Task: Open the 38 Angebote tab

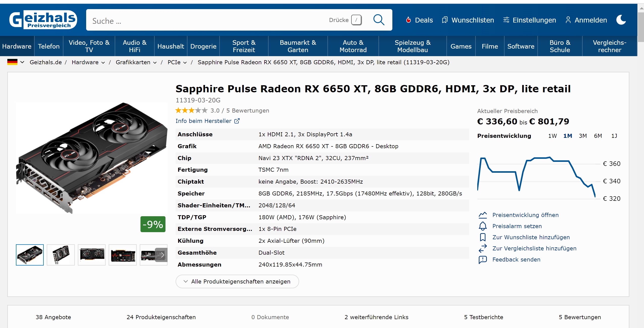Action: [x=53, y=317]
